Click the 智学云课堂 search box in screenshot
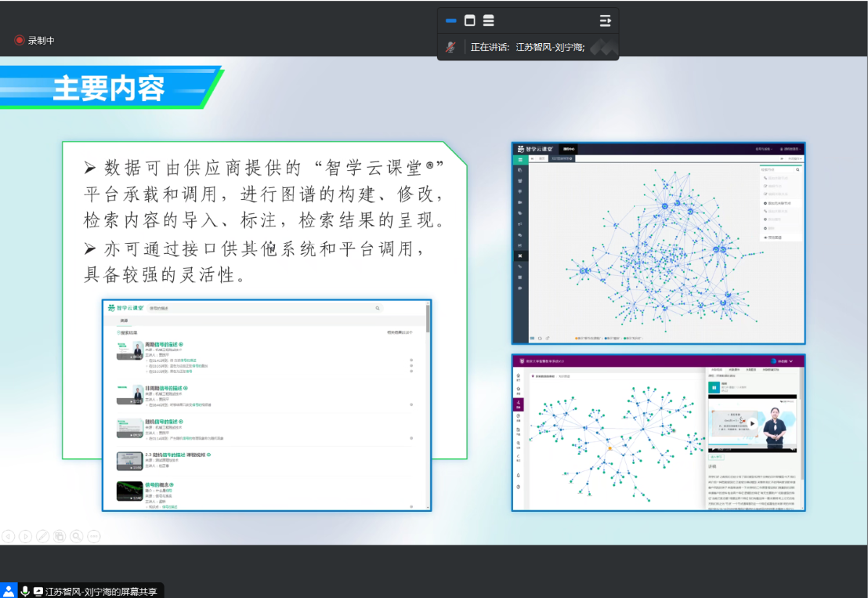 [x=265, y=308]
